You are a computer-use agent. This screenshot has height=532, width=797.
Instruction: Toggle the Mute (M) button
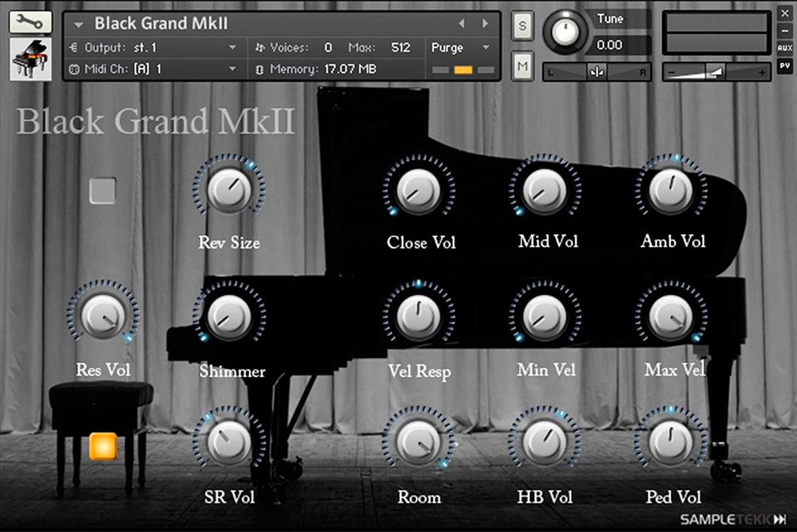(x=522, y=66)
